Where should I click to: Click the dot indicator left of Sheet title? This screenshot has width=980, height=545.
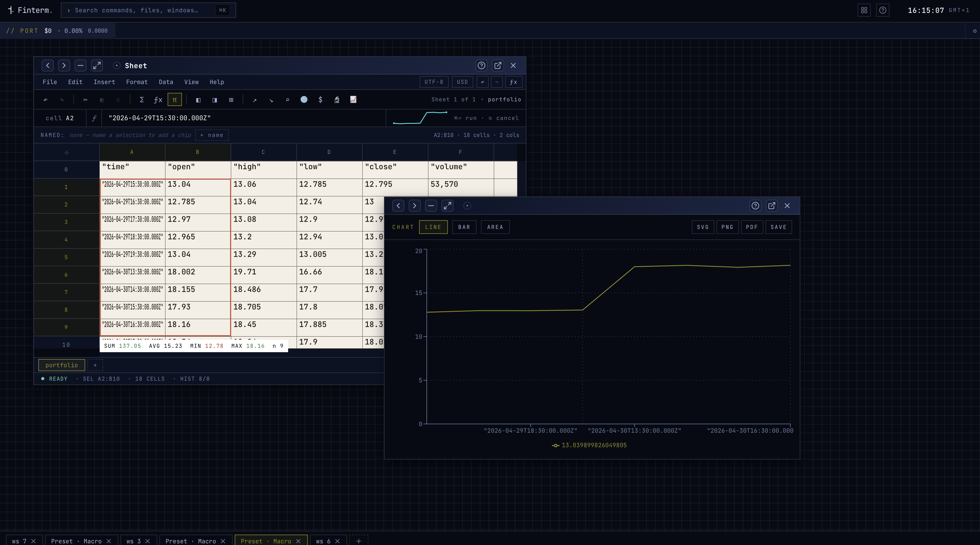[117, 65]
